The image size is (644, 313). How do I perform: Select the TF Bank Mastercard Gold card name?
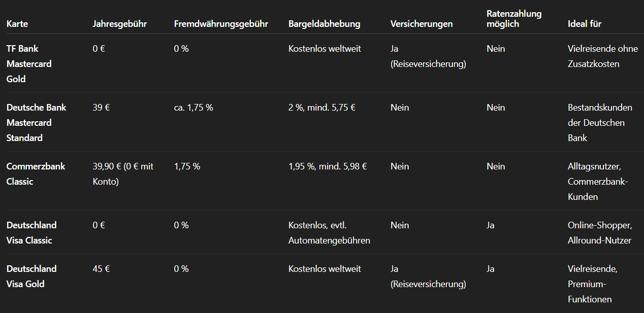29,64
